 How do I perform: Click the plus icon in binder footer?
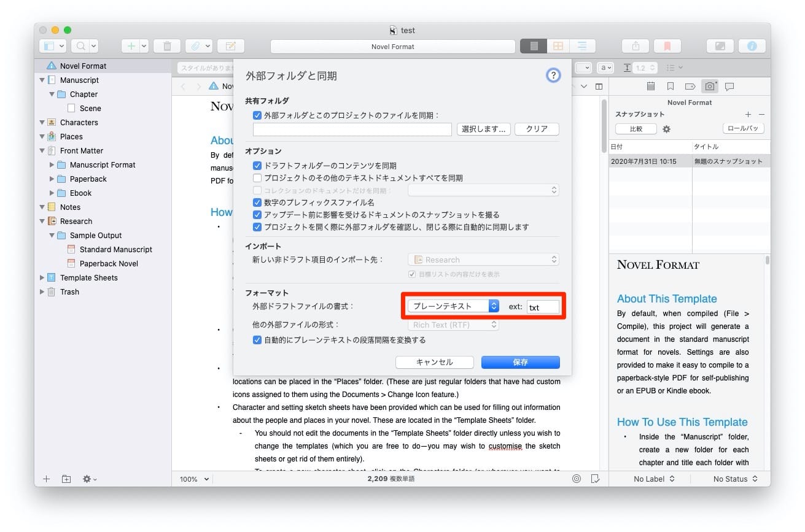pos(46,479)
